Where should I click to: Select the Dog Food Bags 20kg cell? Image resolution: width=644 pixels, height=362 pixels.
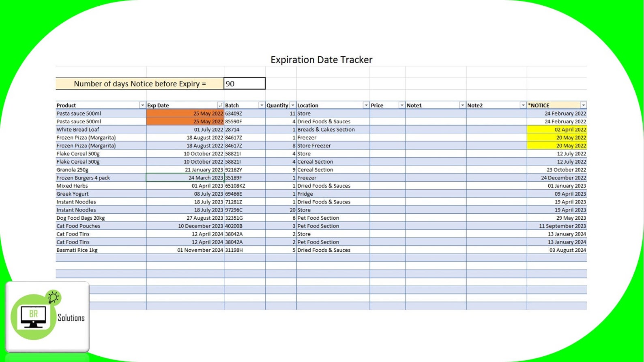coord(101,218)
